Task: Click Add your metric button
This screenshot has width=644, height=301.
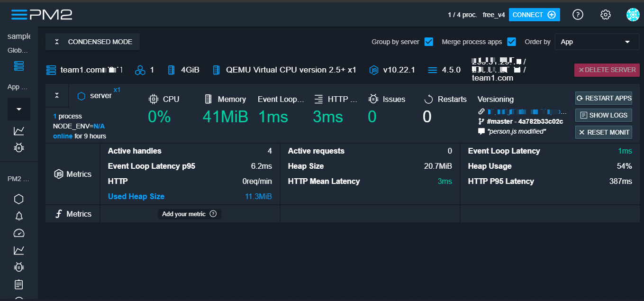Action: 190,214
